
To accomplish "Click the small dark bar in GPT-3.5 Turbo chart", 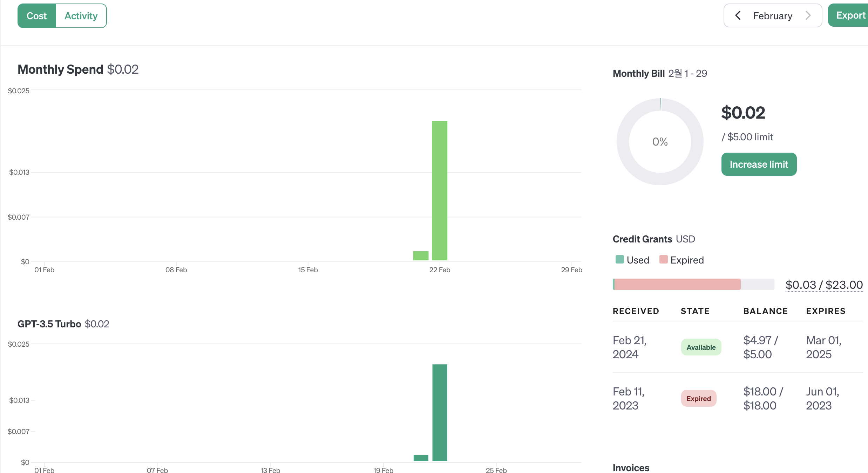I will click(x=421, y=458).
